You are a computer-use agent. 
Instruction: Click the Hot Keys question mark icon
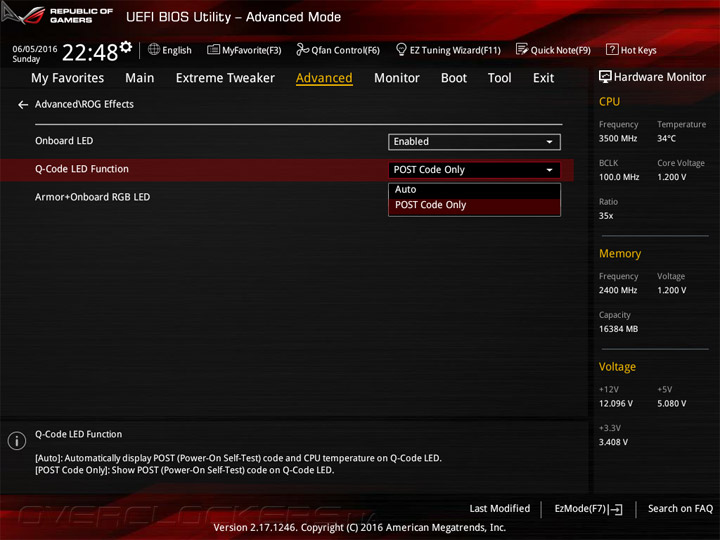coord(612,49)
